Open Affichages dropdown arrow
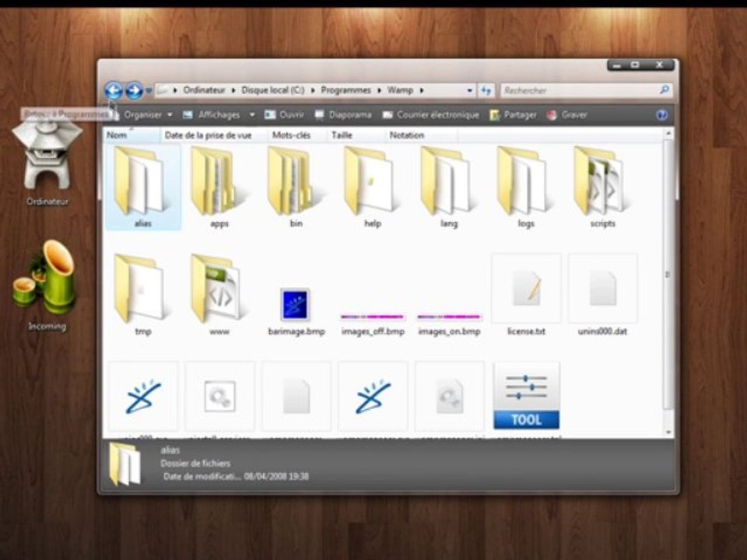Screen dimensions: 747x560 coord(252,115)
